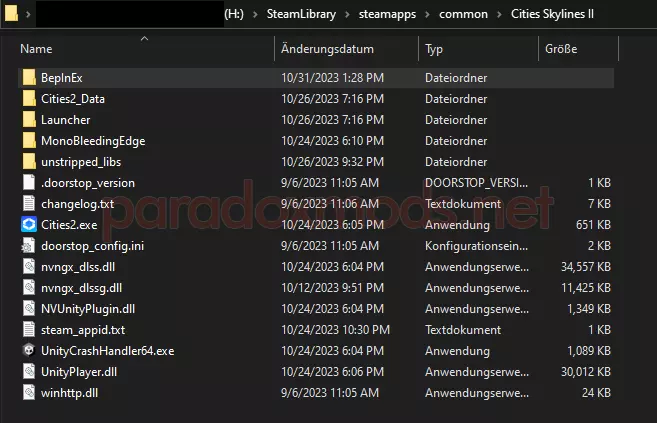657x423 pixels.
Task: Click the 11,425 KB size value
Action: (586, 288)
